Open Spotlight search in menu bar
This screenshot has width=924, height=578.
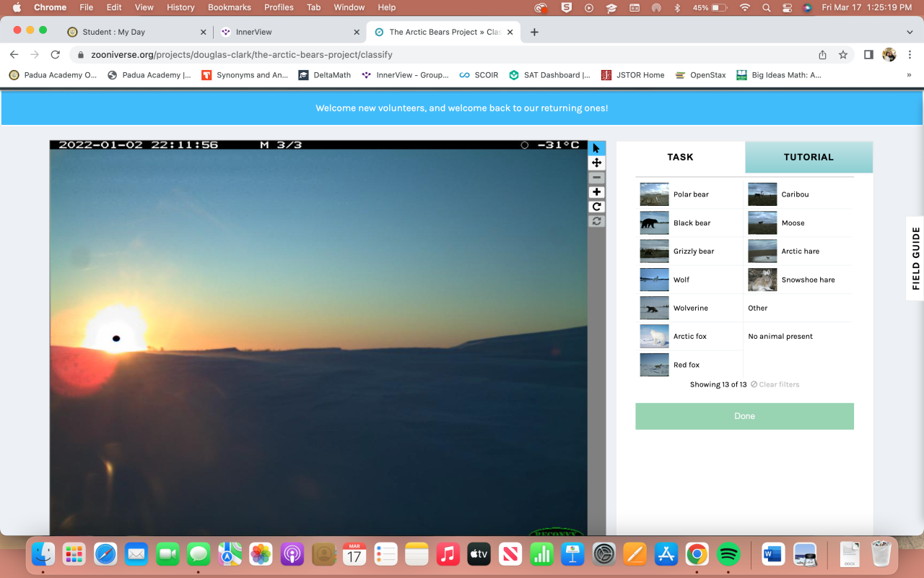point(765,7)
